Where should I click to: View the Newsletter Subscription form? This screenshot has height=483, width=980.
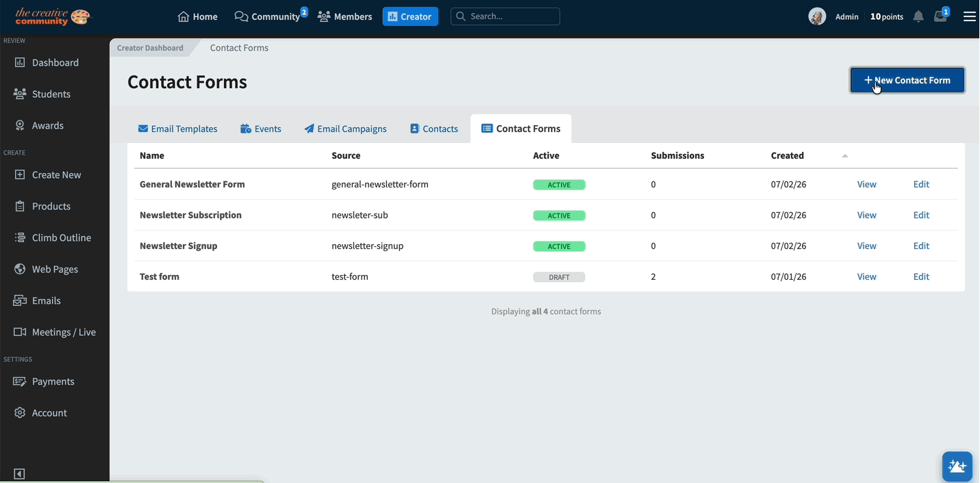[x=867, y=215]
